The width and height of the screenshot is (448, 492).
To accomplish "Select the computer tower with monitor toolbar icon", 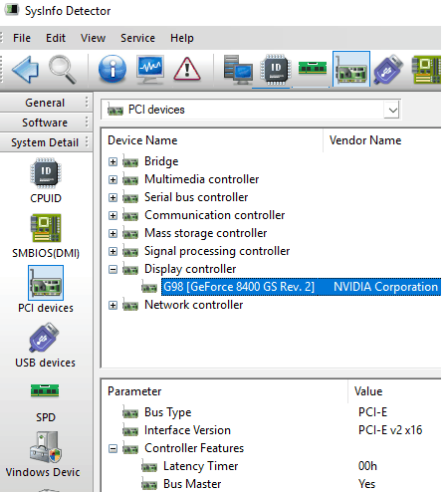I will (x=238, y=70).
